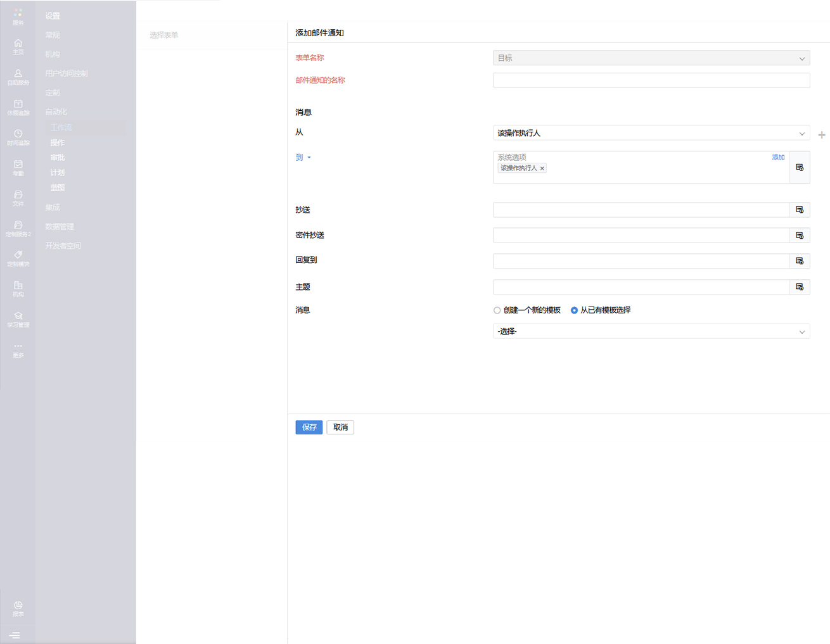
Task: Open 审批 under the 自动化 menu
Action: [58, 158]
